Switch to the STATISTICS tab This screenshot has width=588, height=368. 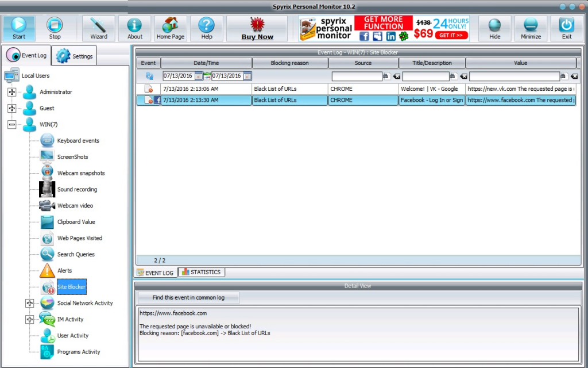pyautogui.click(x=201, y=272)
